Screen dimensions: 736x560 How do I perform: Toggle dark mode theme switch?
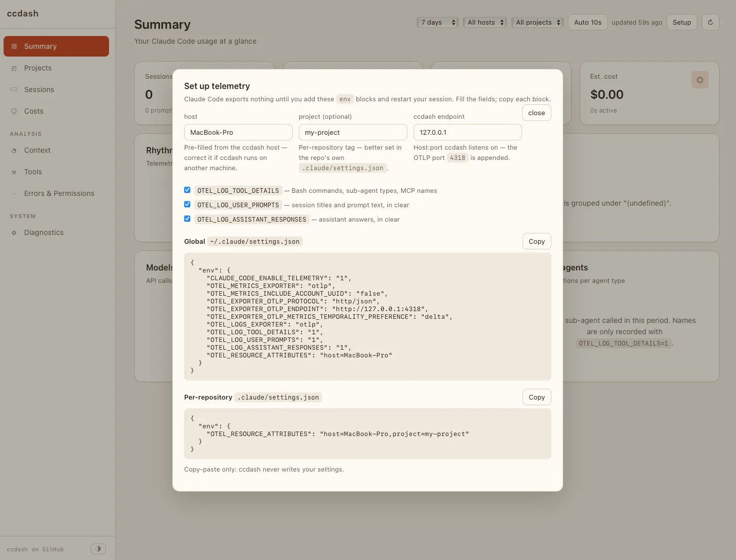(x=98, y=549)
